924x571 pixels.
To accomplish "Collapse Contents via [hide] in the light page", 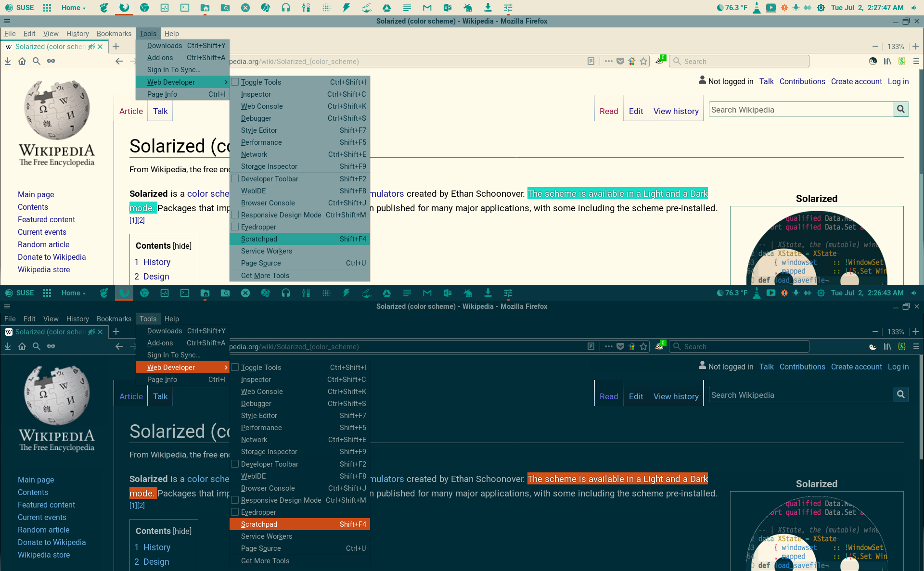I will 182,246.
